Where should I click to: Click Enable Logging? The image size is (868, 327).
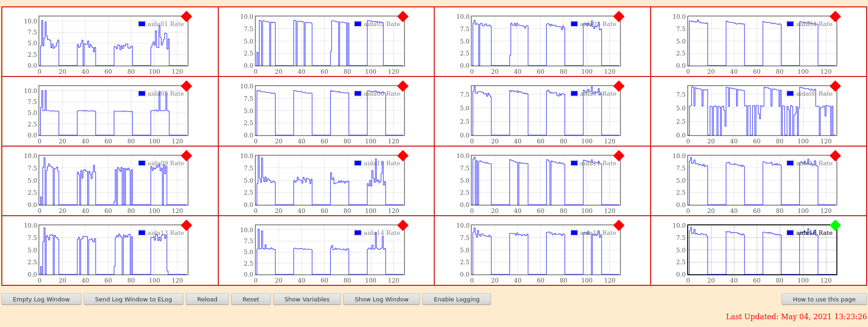pyautogui.click(x=457, y=299)
